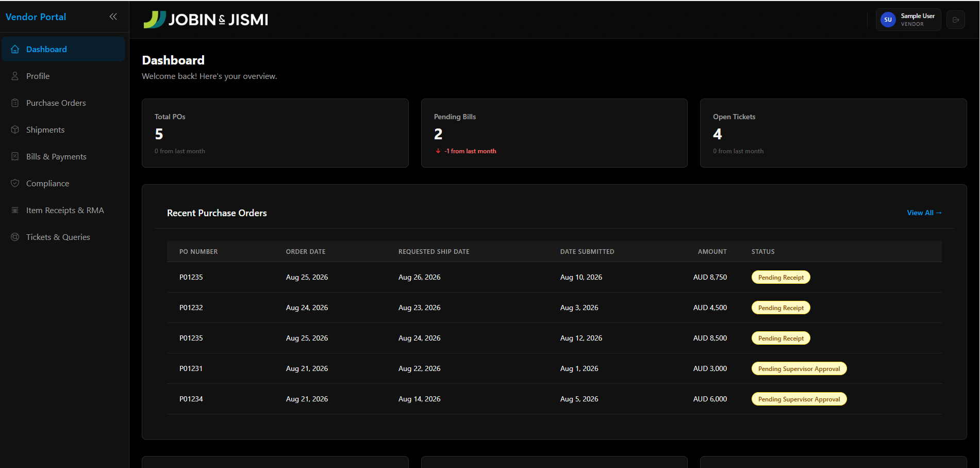Click the Bills & Payments receipt icon
Image resolution: width=980 pixels, height=468 pixels.
click(x=15, y=157)
